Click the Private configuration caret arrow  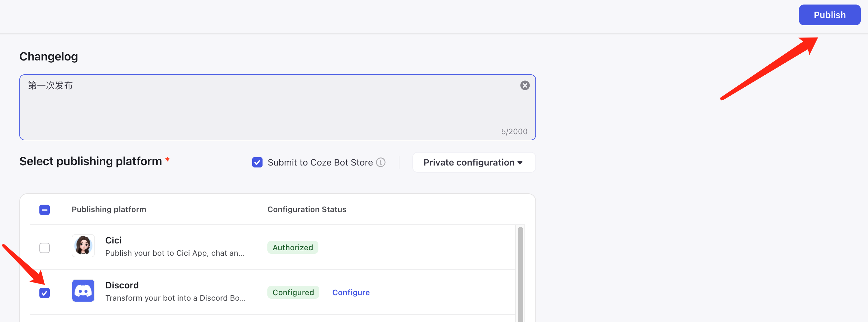coord(520,163)
